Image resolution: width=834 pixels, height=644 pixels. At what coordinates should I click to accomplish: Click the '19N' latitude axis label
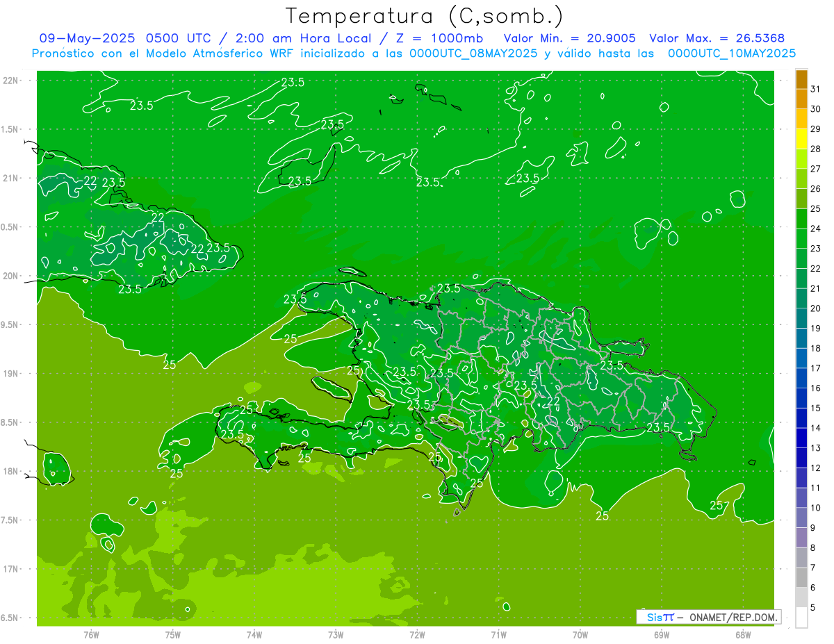pyautogui.click(x=11, y=373)
